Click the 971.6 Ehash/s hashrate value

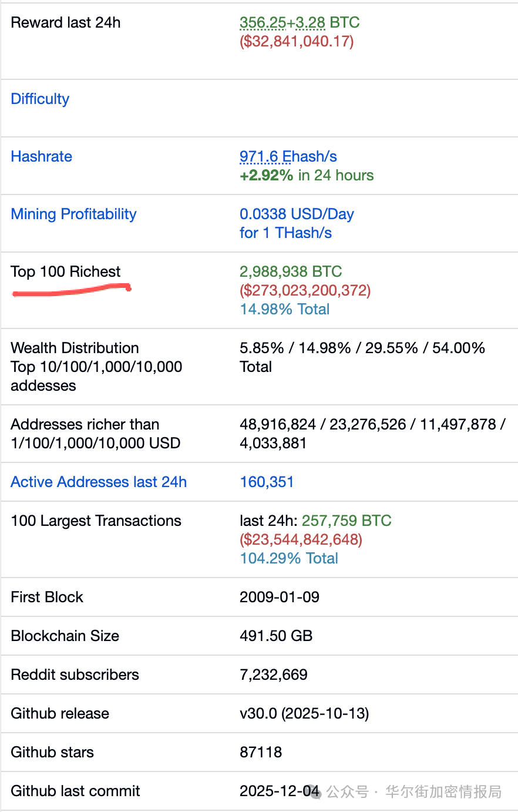pyautogui.click(x=288, y=156)
